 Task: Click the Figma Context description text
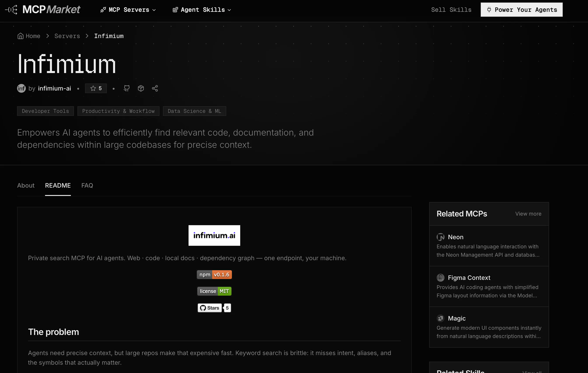(x=487, y=291)
